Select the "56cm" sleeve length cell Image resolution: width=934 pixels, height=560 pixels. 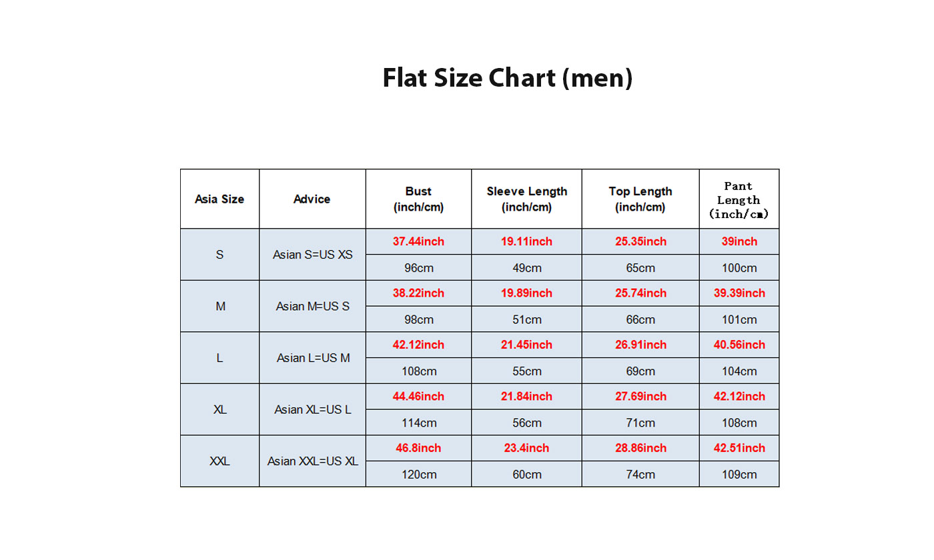[526, 423]
